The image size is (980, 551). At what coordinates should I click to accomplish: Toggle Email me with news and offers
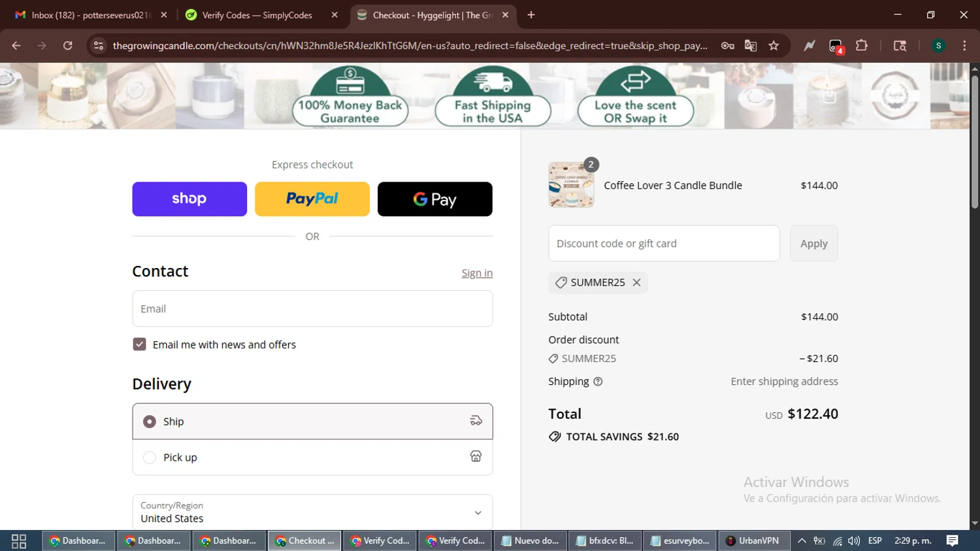tap(139, 344)
